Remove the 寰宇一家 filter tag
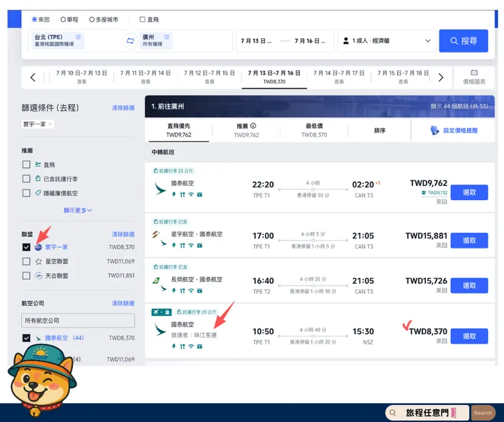The image size is (504, 422). click(50, 124)
